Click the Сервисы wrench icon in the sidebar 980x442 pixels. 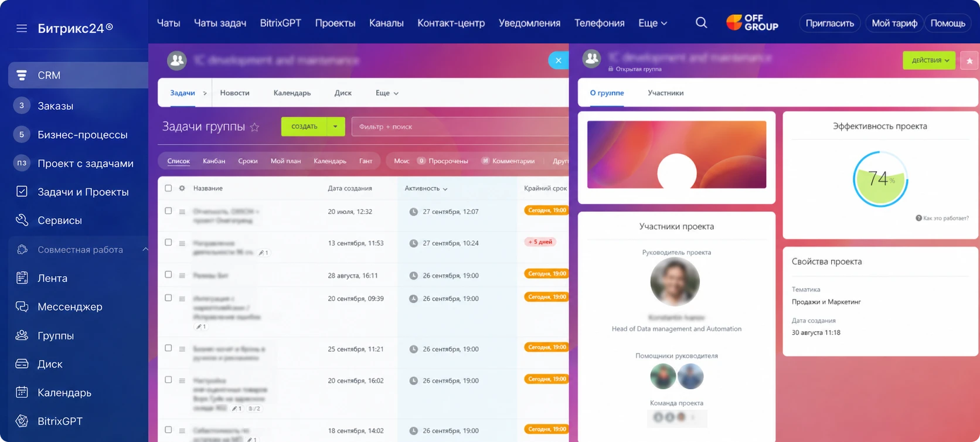pos(22,220)
